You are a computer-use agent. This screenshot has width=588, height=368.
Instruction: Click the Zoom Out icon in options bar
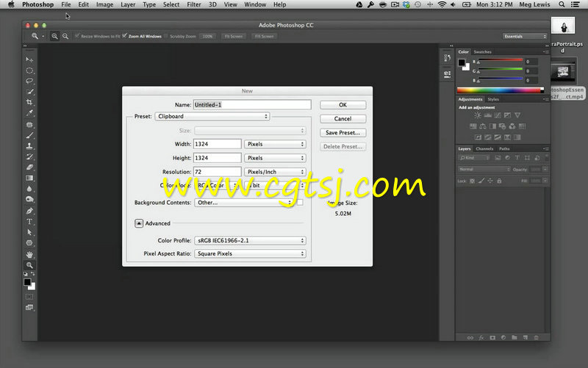point(65,36)
